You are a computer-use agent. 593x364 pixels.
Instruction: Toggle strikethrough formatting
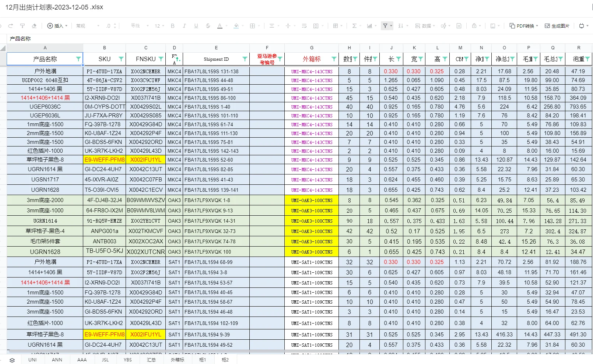208,26
